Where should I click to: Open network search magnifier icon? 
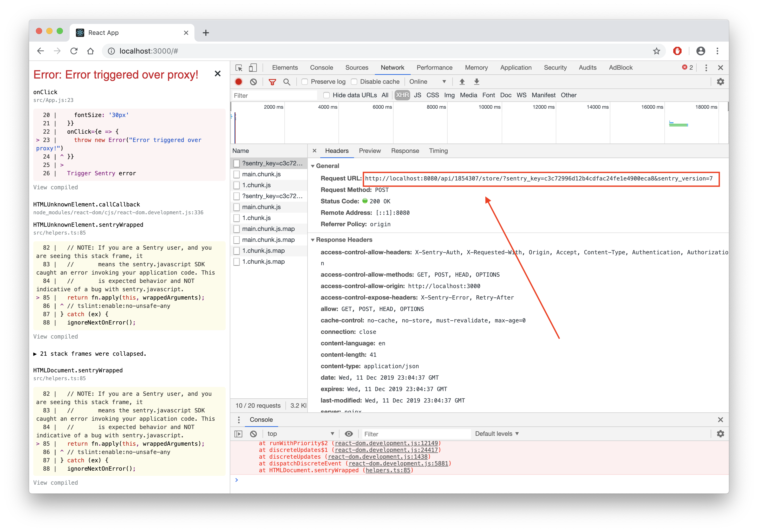tap(286, 82)
